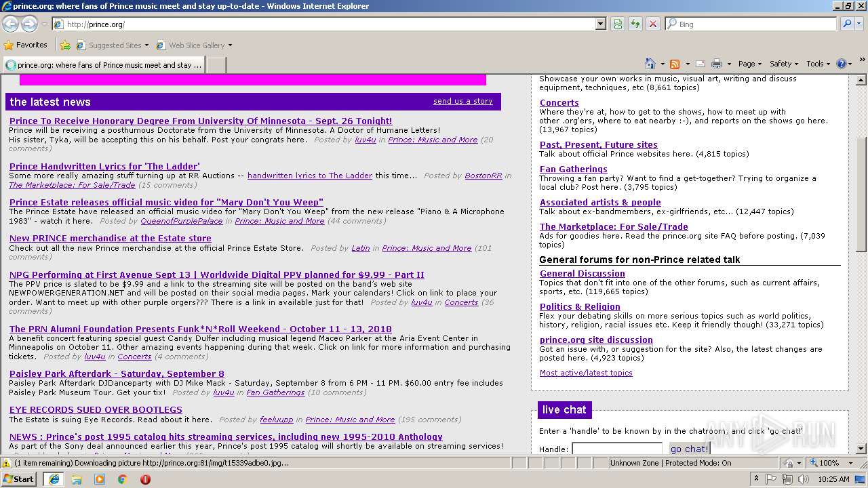The height and width of the screenshot is (488, 868).
Task: Click the RSS Feeds icon
Action: [x=675, y=64]
